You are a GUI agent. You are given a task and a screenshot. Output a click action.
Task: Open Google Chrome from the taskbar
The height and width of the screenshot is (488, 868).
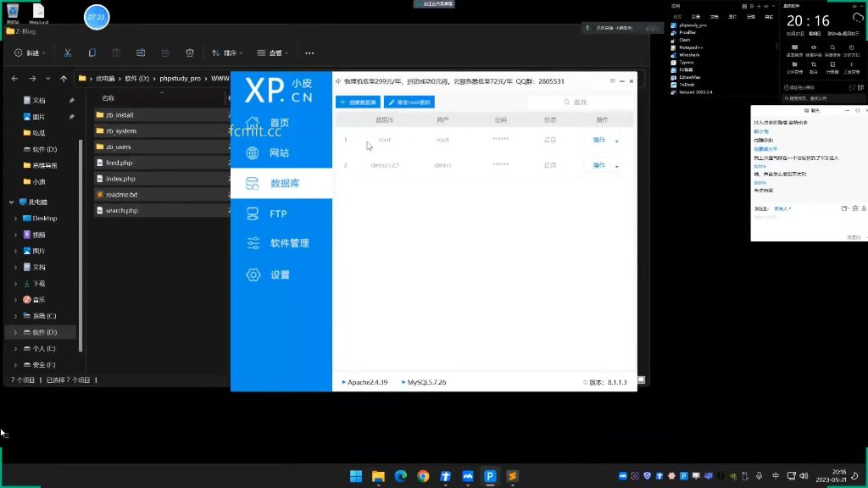(423, 476)
